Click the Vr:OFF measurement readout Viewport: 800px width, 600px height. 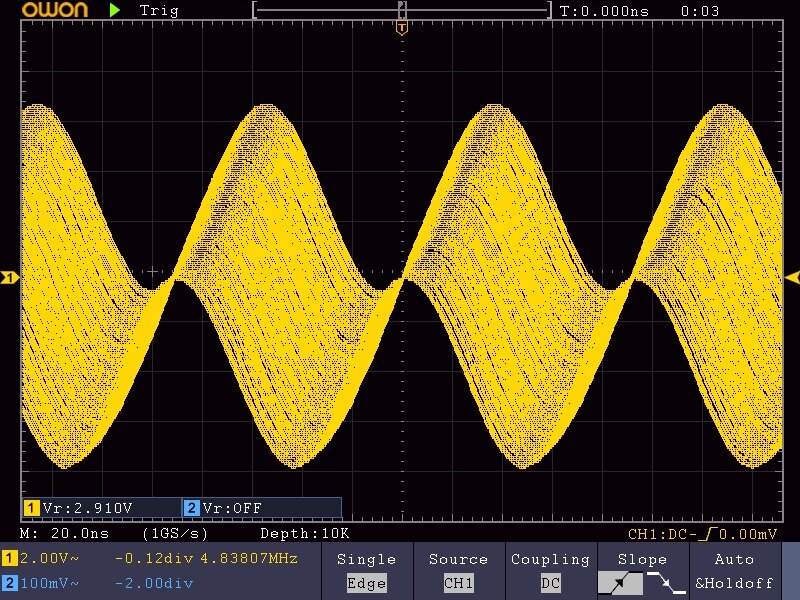tap(232, 508)
